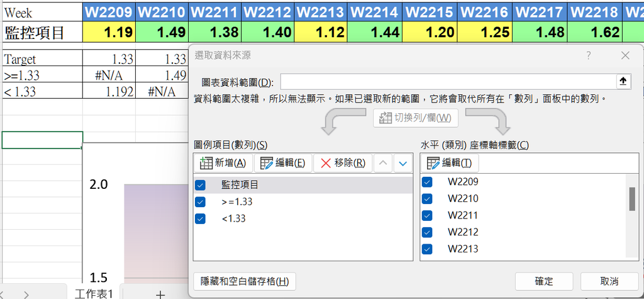Select the 監控項目 row label cell
This screenshot has height=299, width=644.
coord(42,31)
